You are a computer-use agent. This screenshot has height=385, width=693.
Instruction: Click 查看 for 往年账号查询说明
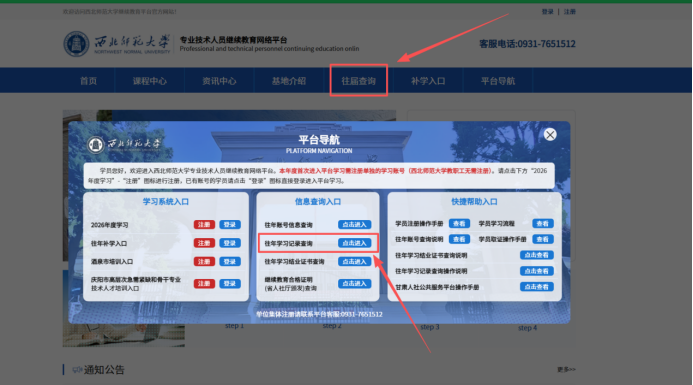click(x=459, y=239)
